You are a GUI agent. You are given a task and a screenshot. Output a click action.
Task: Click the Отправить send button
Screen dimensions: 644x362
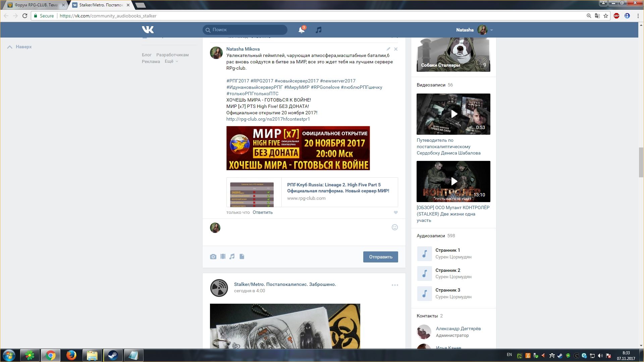(380, 257)
